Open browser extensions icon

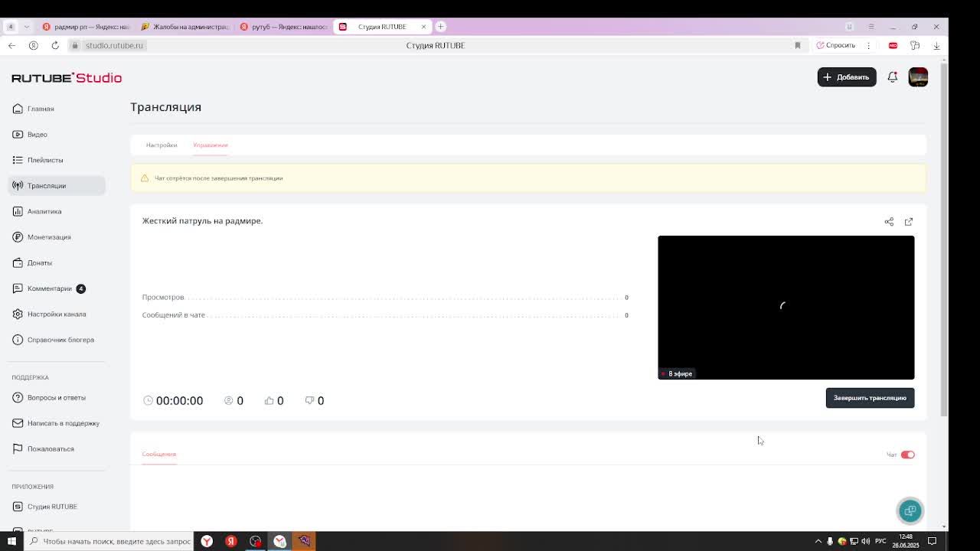tap(915, 45)
